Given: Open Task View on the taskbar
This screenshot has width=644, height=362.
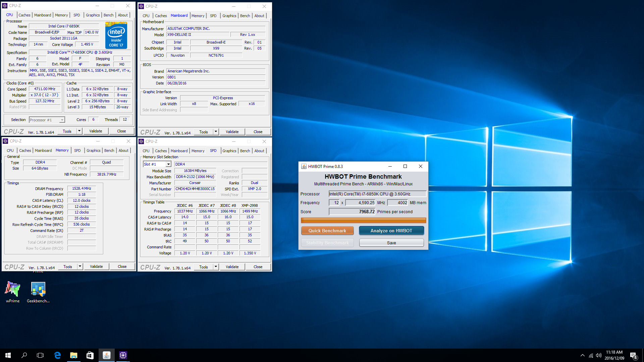Looking at the screenshot, I should [40, 355].
